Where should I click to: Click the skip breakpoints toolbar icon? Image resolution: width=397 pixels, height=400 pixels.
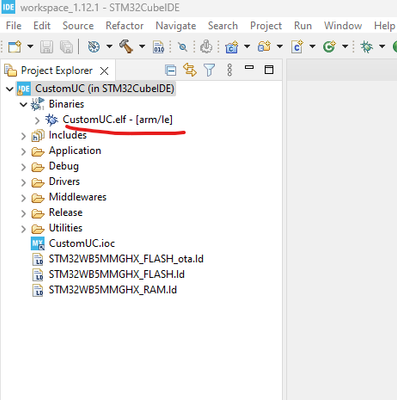pos(183,47)
